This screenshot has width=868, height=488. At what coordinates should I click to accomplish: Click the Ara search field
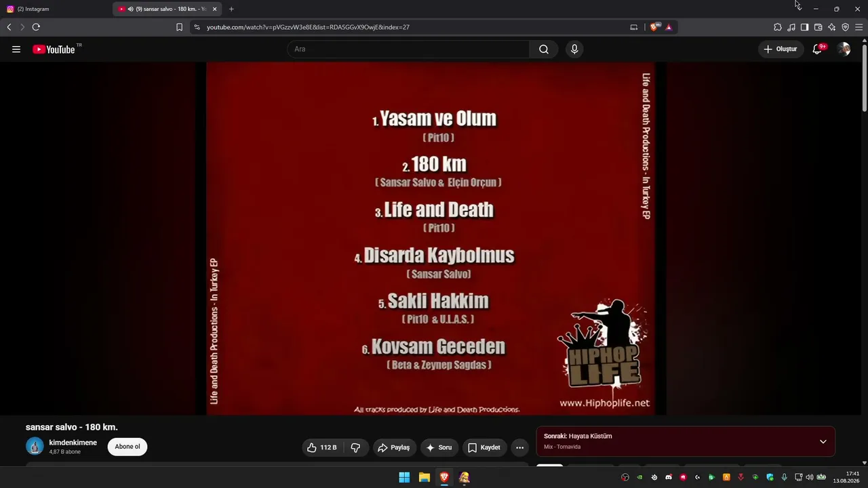point(408,49)
